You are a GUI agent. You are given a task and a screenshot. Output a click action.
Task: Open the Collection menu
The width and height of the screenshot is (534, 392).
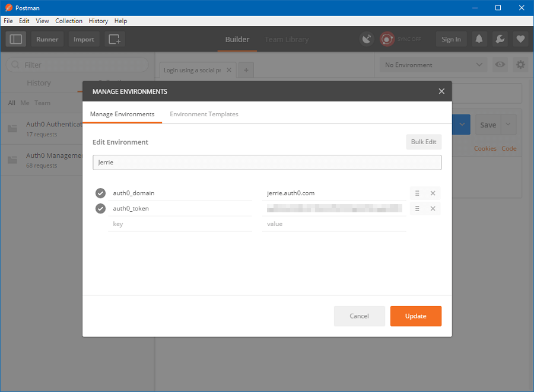point(69,21)
